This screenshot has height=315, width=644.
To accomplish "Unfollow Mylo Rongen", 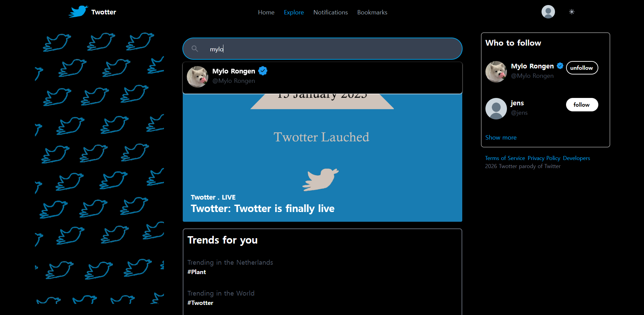I will (582, 68).
